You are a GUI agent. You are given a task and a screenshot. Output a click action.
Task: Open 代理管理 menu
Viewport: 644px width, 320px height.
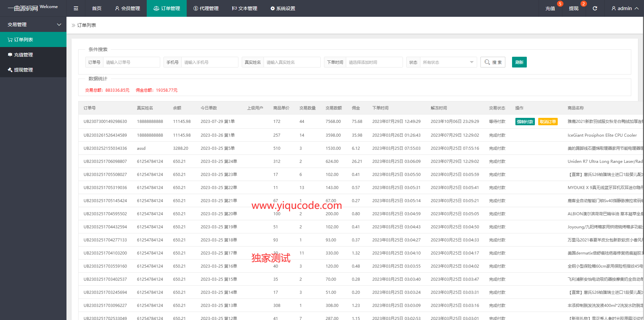[x=206, y=8]
